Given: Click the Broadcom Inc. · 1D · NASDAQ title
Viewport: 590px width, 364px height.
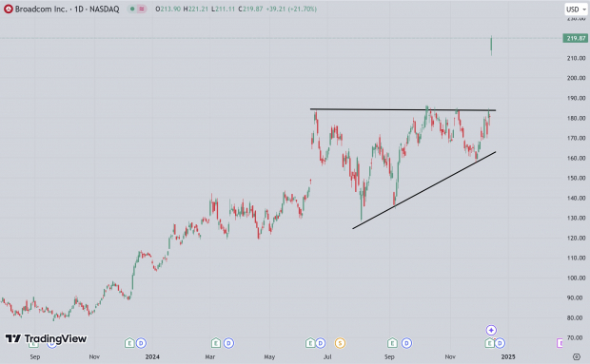Looking at the screenshot, I should point(67,9).
